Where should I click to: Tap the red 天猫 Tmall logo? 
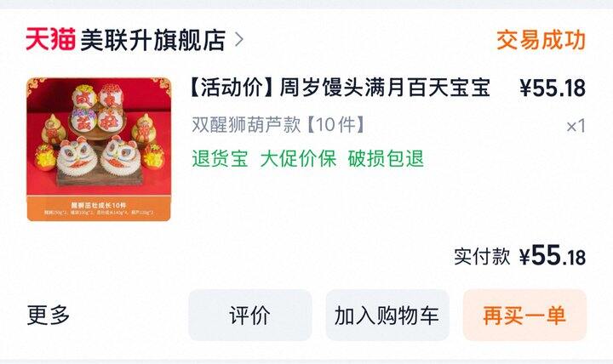(x=51, y=39)
